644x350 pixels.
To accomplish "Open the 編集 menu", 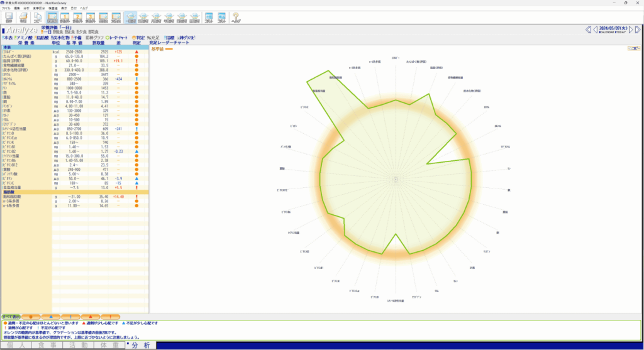I will [x=17, y=8].
